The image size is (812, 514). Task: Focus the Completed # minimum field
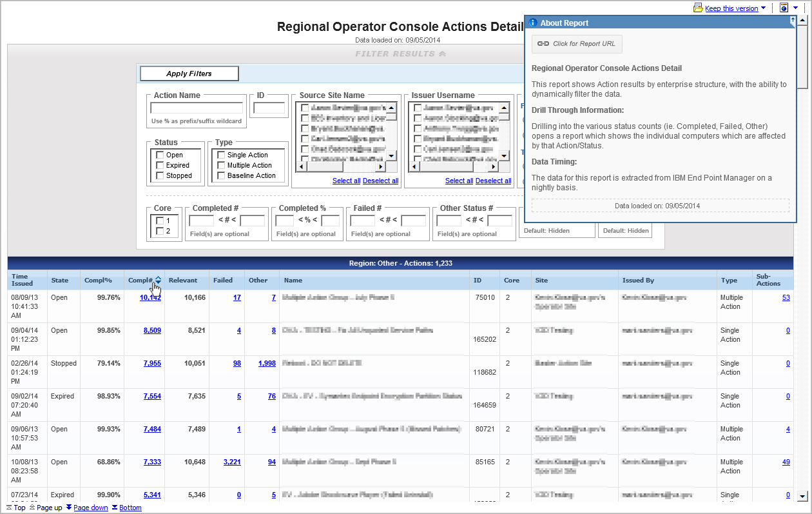pyautogui.click(x=202, y=221)
